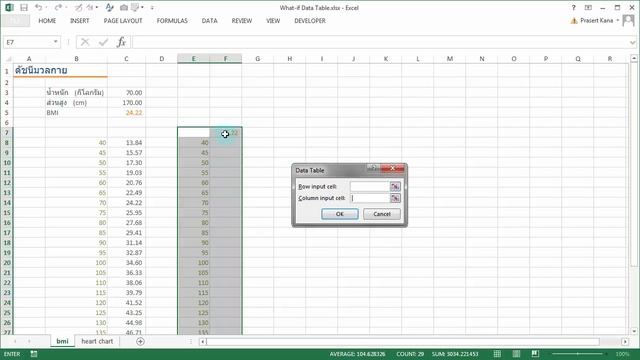Click the Excel application icon in title bar
Viewport: 640px width, 360px height.
[x=9, y=8]
